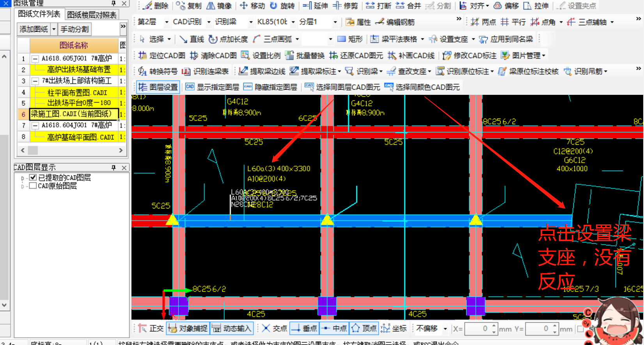Toggle 交点 intersection snap
Screen dimensions: 644x345
pyautogui.click(x=274, y=328)
